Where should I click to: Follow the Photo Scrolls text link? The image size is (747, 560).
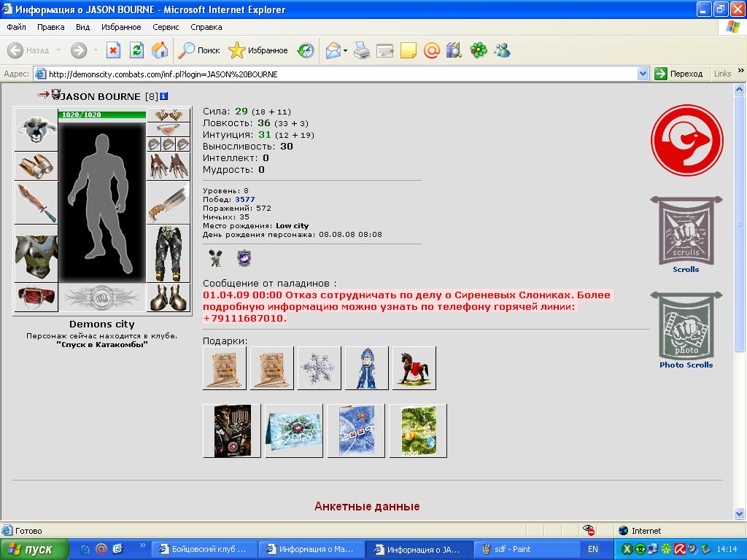686,365
